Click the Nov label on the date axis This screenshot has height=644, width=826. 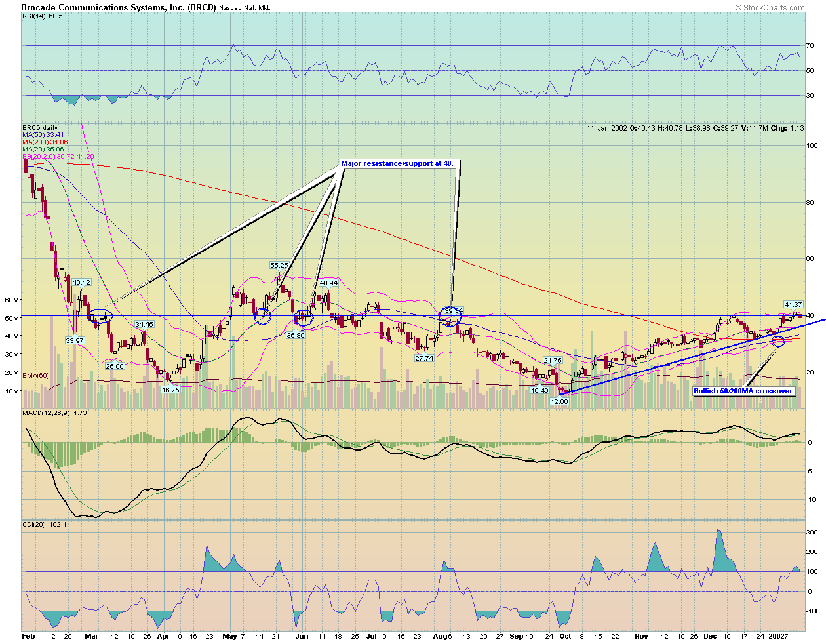[641, 636]
